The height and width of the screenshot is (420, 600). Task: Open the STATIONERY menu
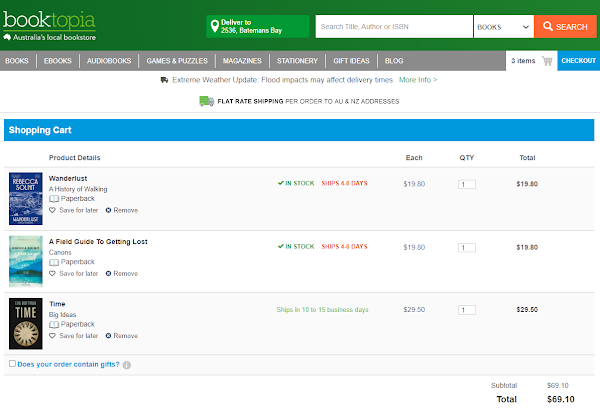pos(297,61)
